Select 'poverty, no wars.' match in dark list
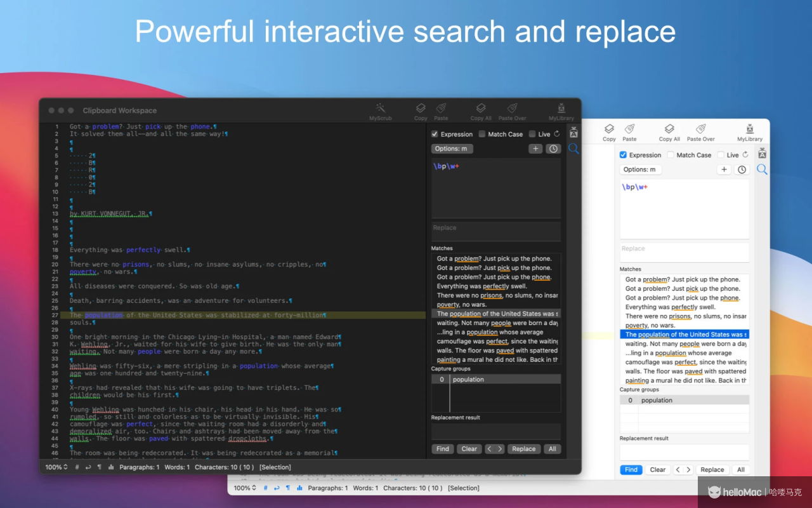Screen dimensions: 812x508 496,305
